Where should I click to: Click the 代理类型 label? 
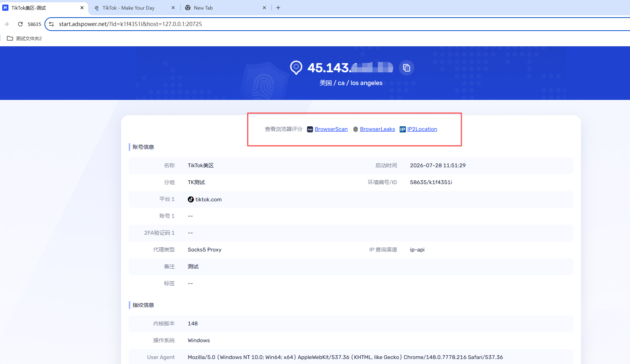[x=164, y=250]
